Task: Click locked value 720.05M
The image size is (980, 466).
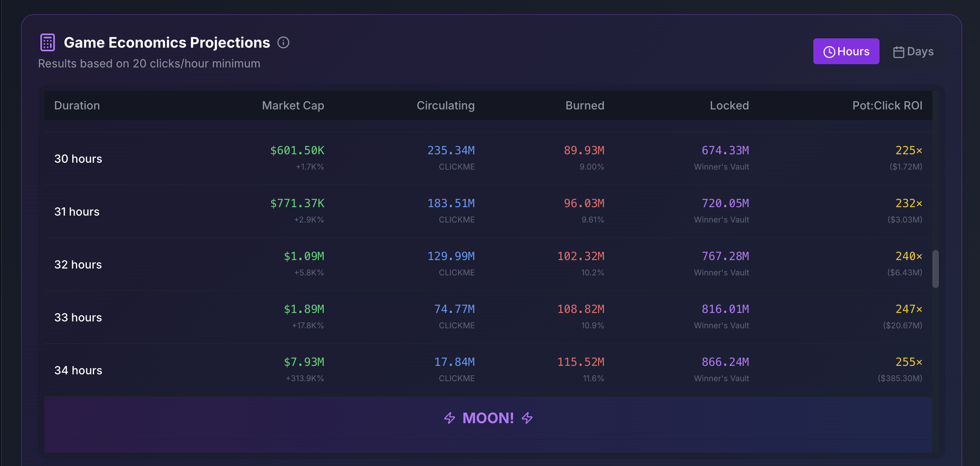Action: coord(725,203)
